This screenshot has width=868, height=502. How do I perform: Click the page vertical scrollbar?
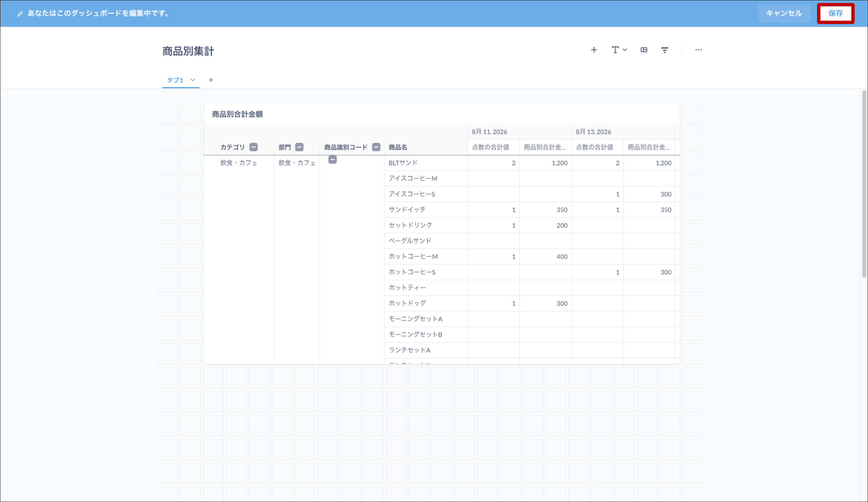(864, 184)
